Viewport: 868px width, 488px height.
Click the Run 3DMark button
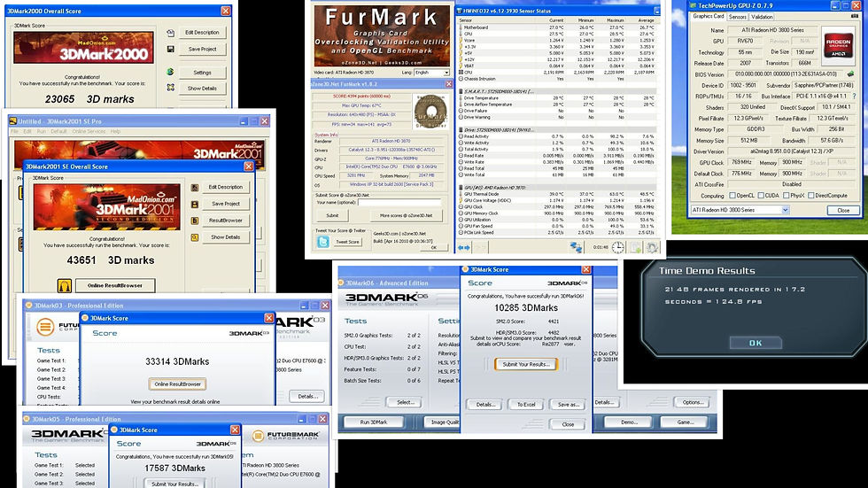click(x=374, y=422)
